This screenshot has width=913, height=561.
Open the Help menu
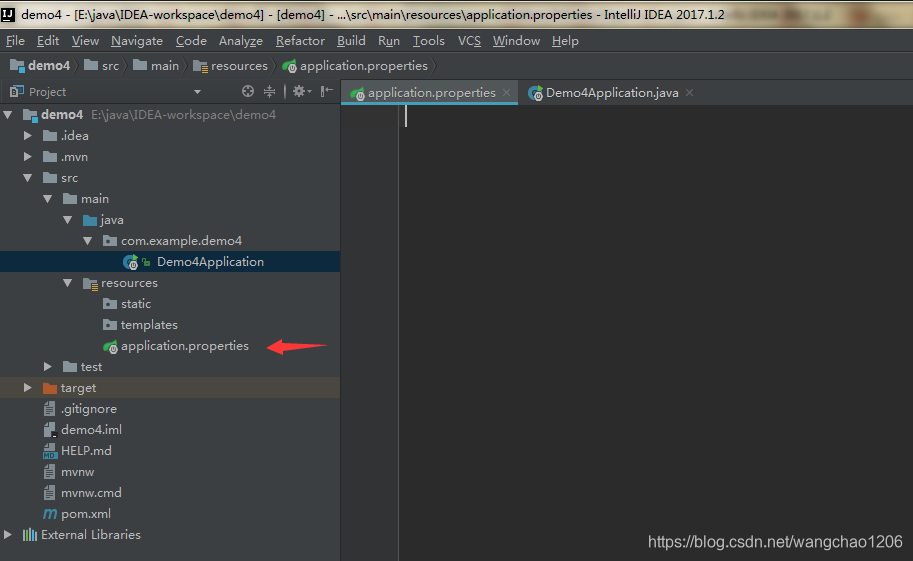(x=565, y=41)
